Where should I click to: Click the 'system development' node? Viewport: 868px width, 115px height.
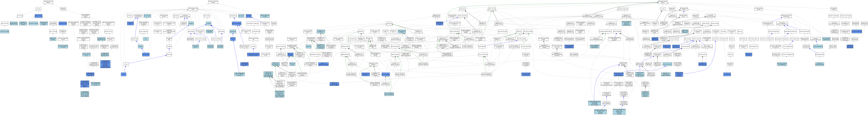pos(805,32)
